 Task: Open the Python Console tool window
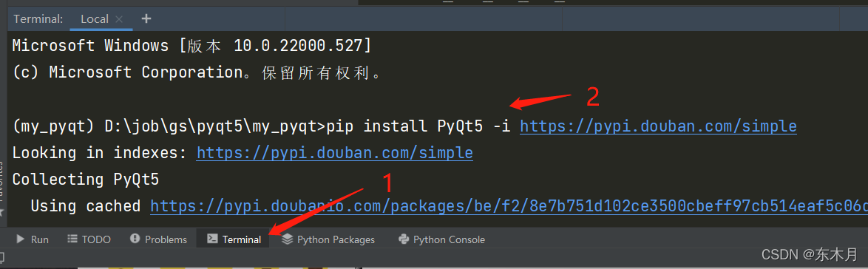[441, 239]
